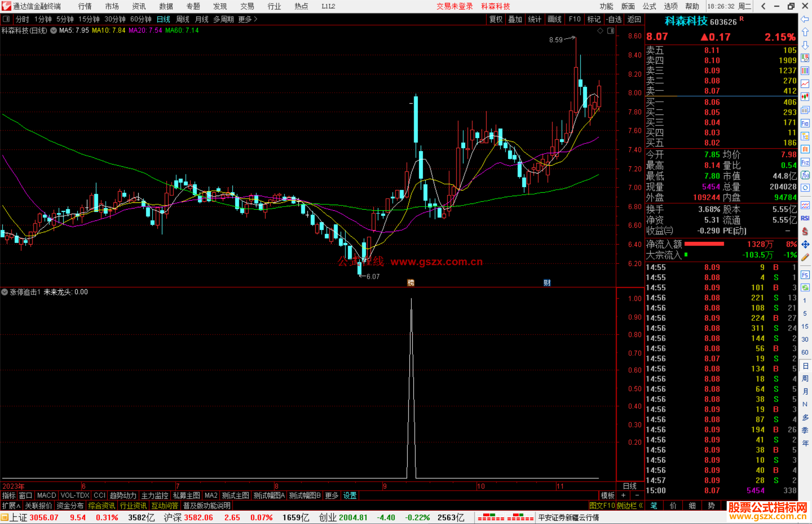
Task: Collapse the 侧边栏 sidebar chevron
Action: (641, 506)
